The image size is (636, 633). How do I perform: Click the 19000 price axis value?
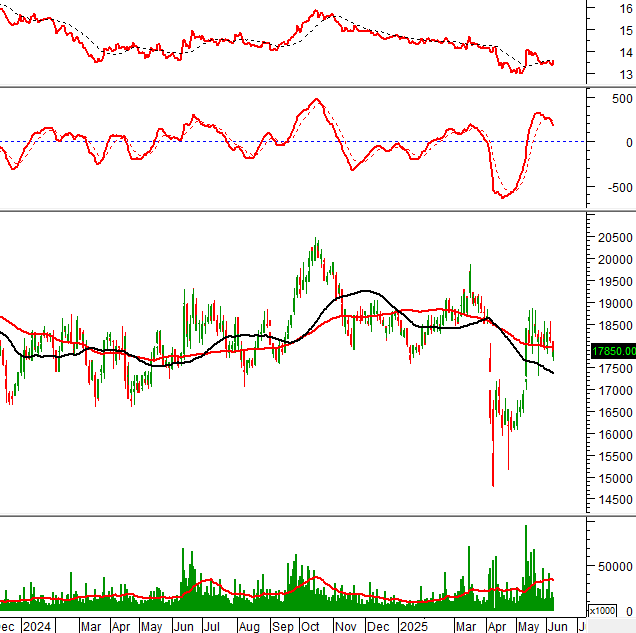[x=615, y=303]
